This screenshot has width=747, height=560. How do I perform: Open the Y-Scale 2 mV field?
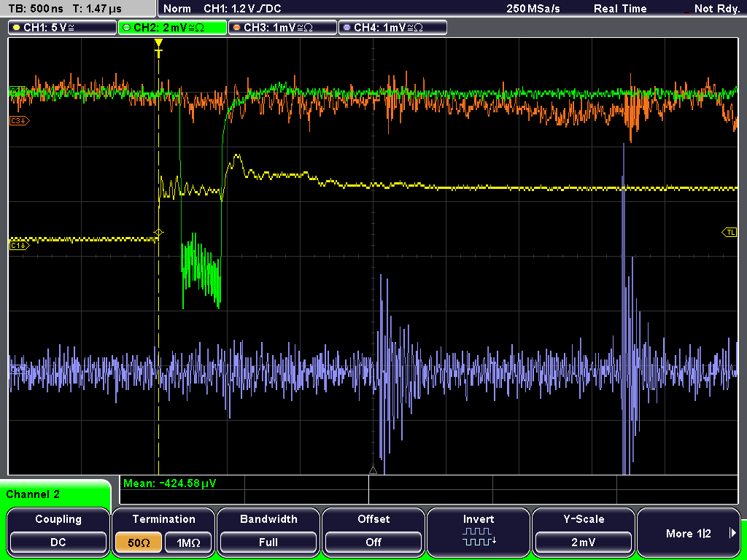click(x=583, y=532)
